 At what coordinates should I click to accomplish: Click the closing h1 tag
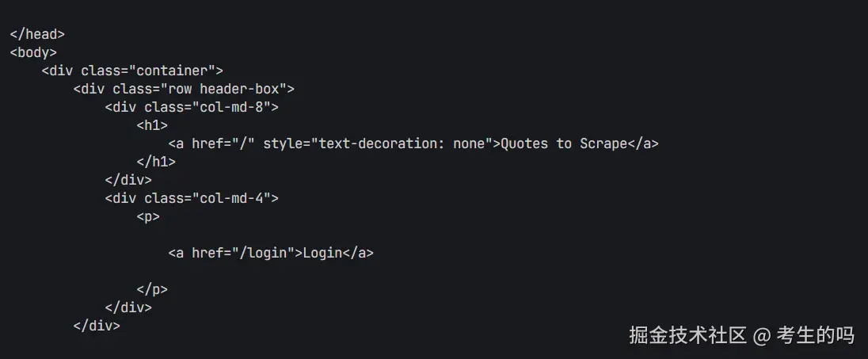pos(155,162)
